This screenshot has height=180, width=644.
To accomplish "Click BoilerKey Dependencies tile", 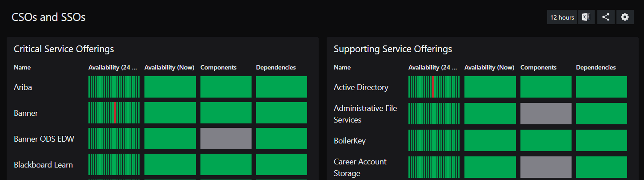I will pos(601,140).
